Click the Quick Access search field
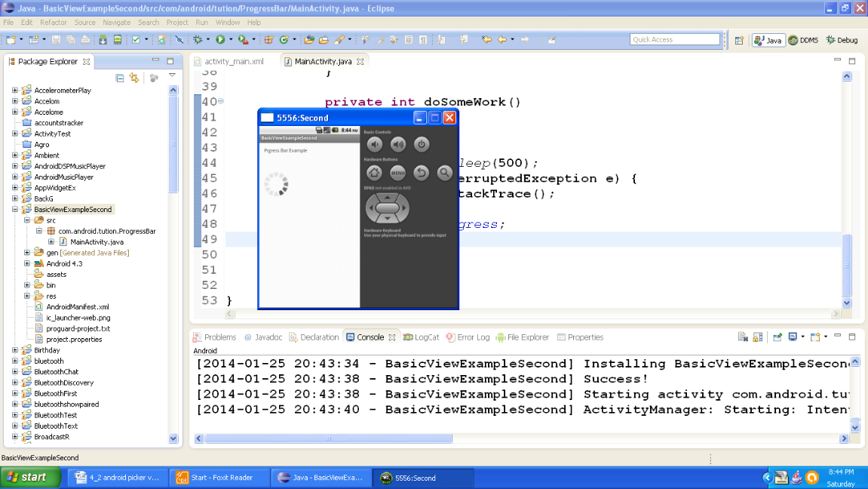Viewport: 868px width, 489px height. click(x=674, y=39)
